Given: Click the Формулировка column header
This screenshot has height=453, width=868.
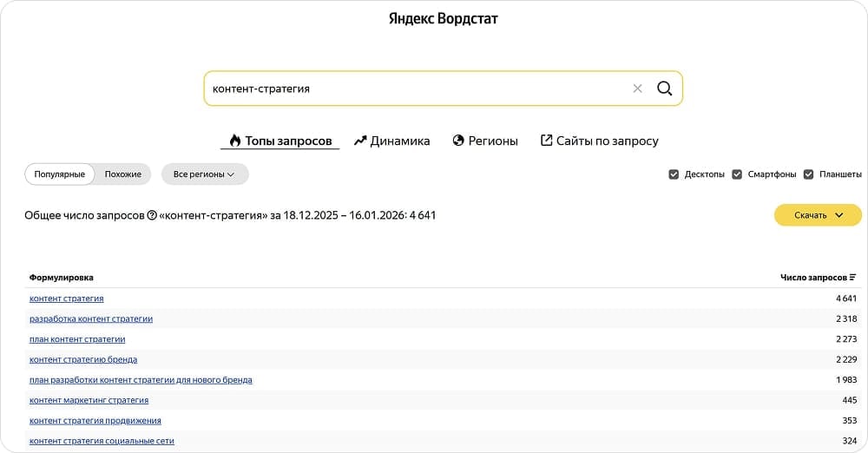Looking at the screenshot, I should pyautogui.click(x=61, y=278).
